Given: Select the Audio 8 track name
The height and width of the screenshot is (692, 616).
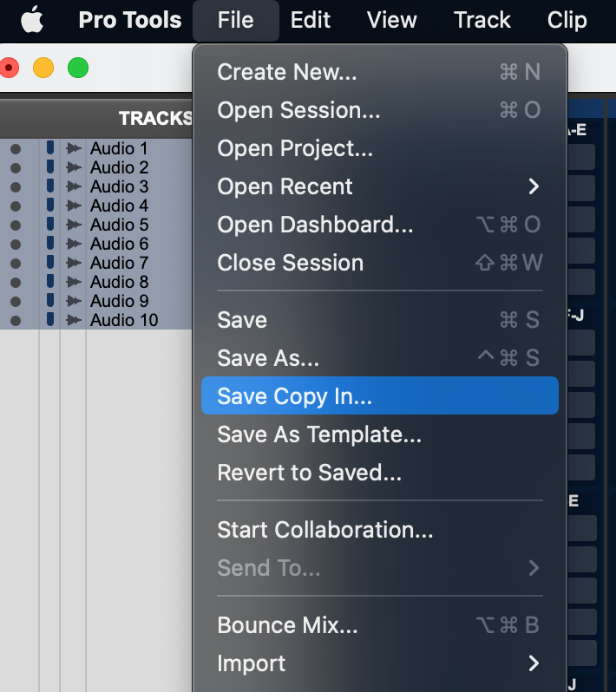Looking at the screenshot, I should tap(119, 282).
